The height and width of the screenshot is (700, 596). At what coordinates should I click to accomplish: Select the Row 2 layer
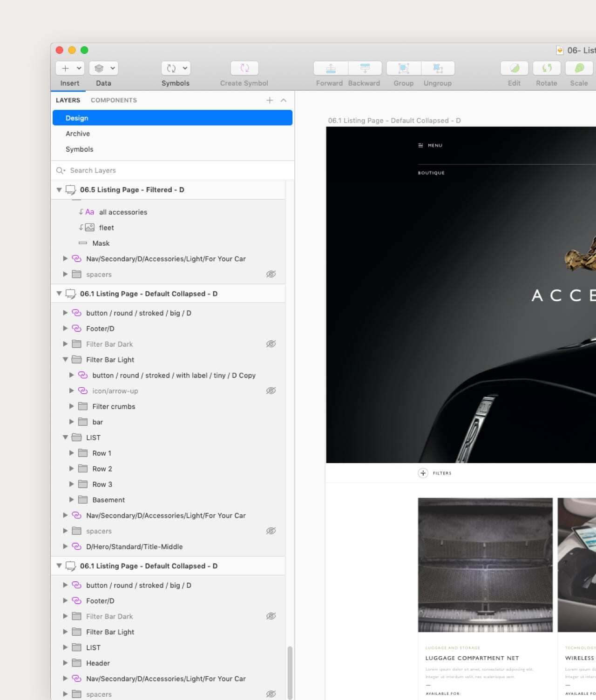[x=168, y=469]
